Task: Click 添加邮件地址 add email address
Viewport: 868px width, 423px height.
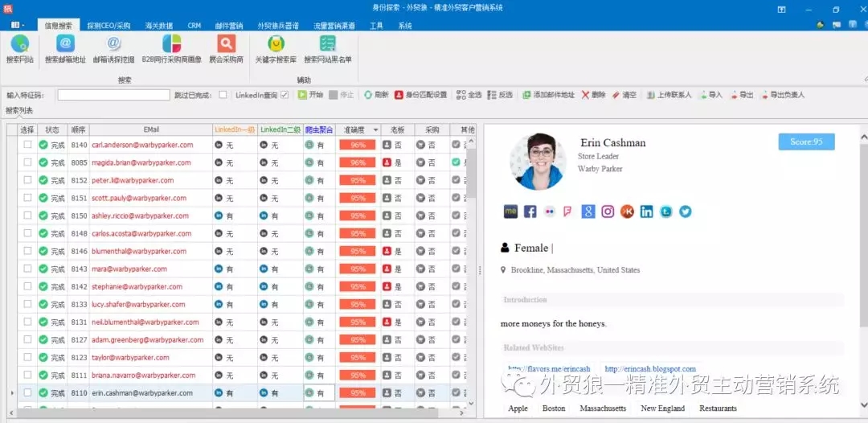Action: coord(549,95)
